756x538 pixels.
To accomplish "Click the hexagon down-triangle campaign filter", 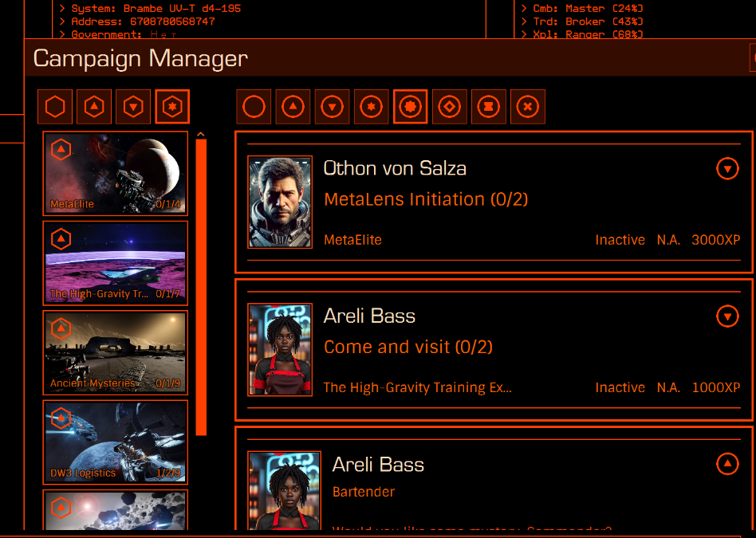I will click(x=133, y=107).
